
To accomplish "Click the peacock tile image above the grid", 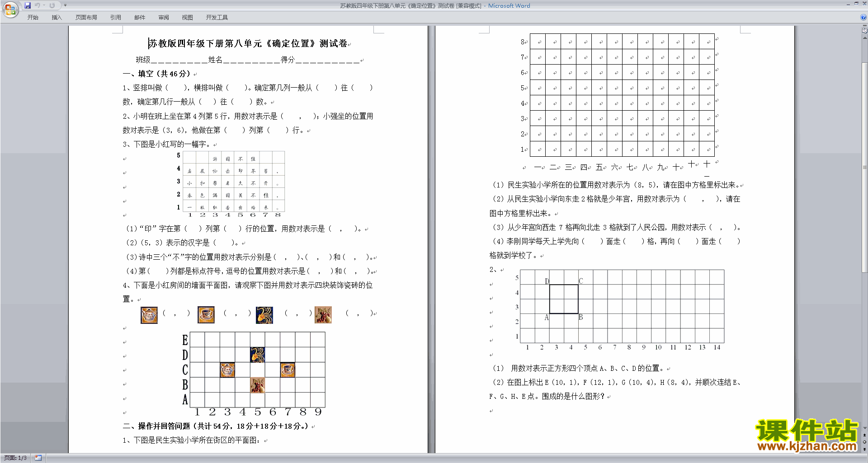I will tap(264, 315).
